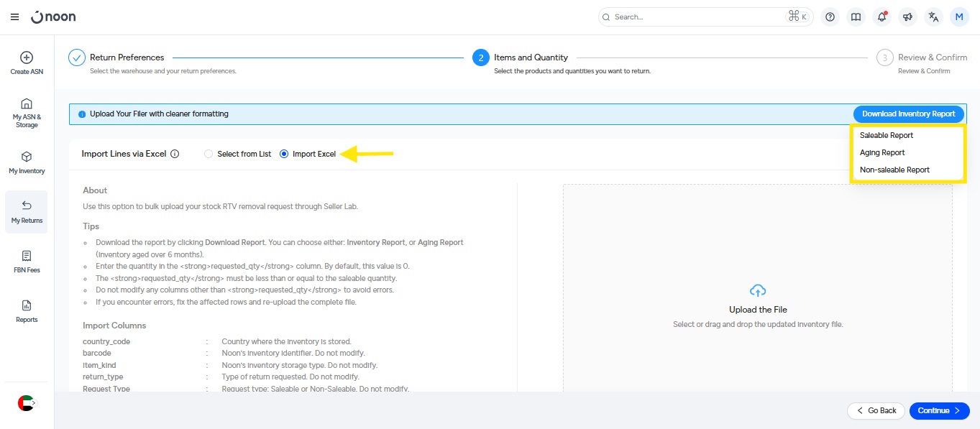
Task: Open the hamburger navigation menu
Action: pos(14,17)
